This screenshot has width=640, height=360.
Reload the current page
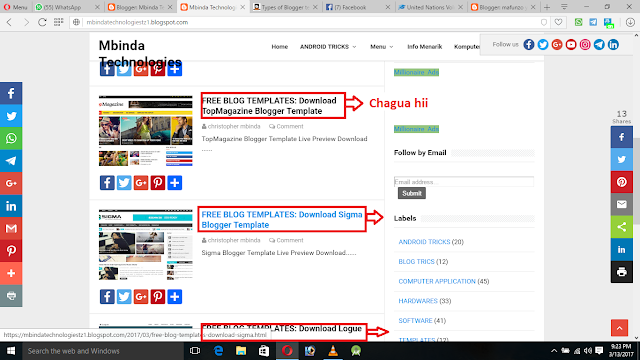[42, 22]
